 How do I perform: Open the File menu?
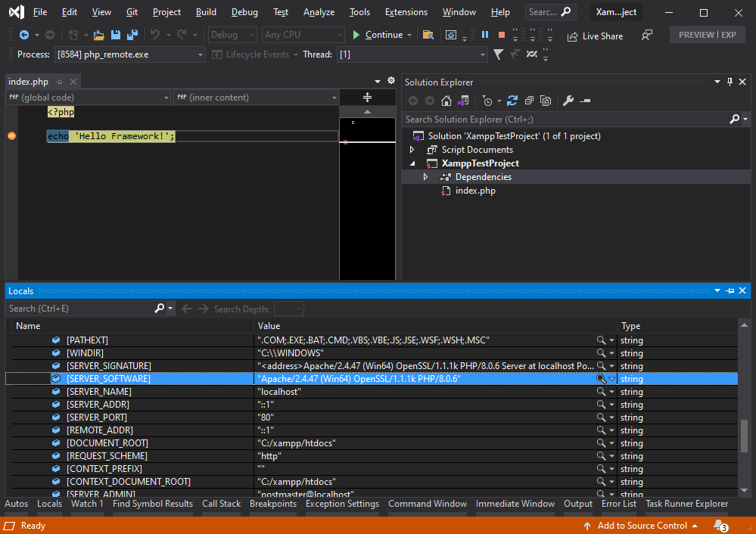tap(40, 12)
